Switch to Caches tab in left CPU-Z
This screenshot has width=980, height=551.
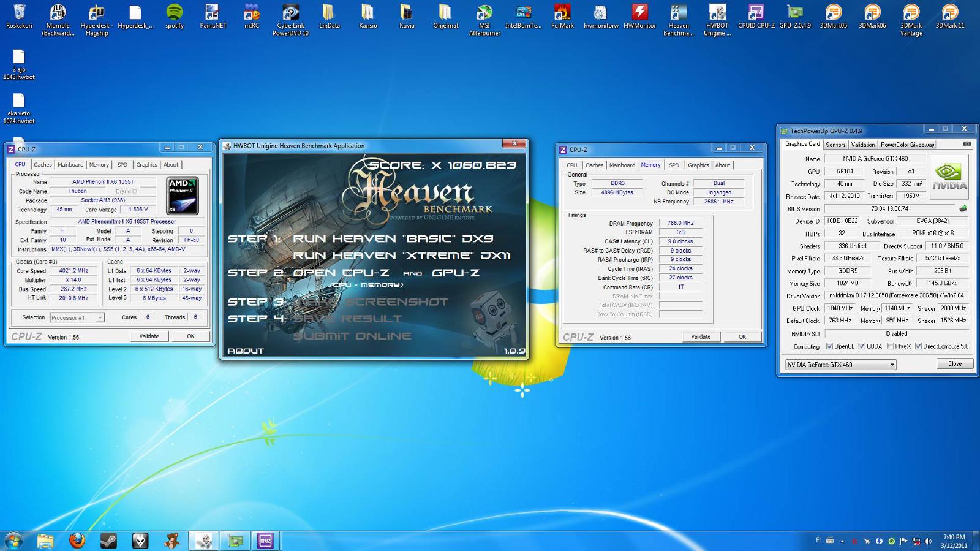pyautogui.click(x=42, y=164)
